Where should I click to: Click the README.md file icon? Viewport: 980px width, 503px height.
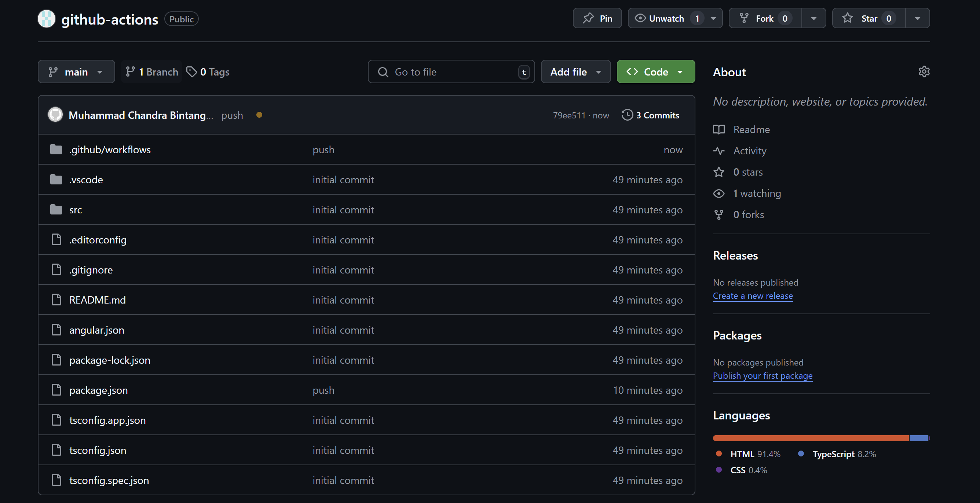tap(56, 300)
